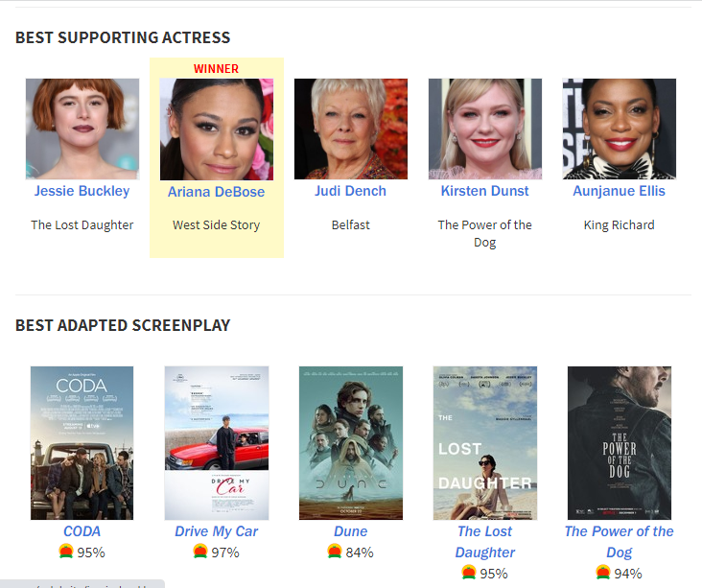Click the CODA movie poster
Screen dimensions: 702x588
(82, 443)
